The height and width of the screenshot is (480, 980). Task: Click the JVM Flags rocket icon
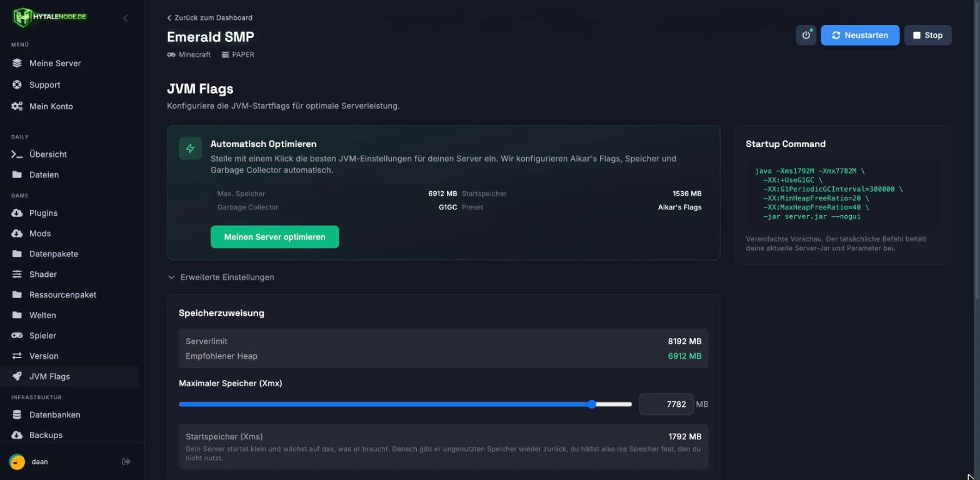click(x=17, y=376)
